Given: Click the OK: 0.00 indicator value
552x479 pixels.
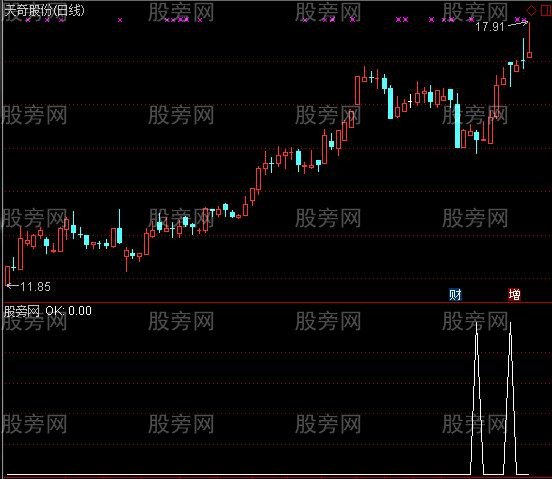Looking at the screenshot, I should [x=69, y=310].
